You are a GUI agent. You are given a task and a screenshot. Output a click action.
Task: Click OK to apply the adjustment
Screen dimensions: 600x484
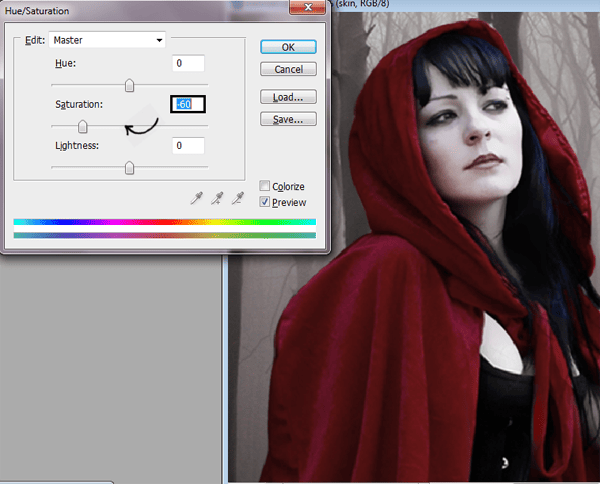tap(288, 47)
